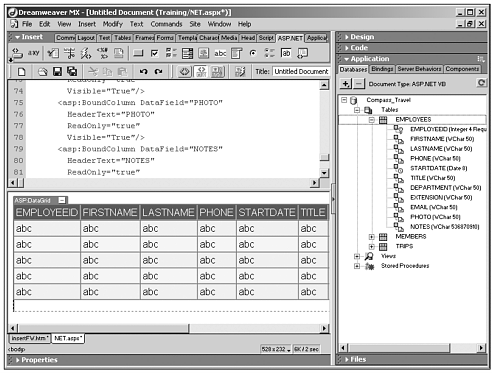This screenshot has height=373, width=495.
Task: Click the Redo arrow icon
Action: (158, 71)
